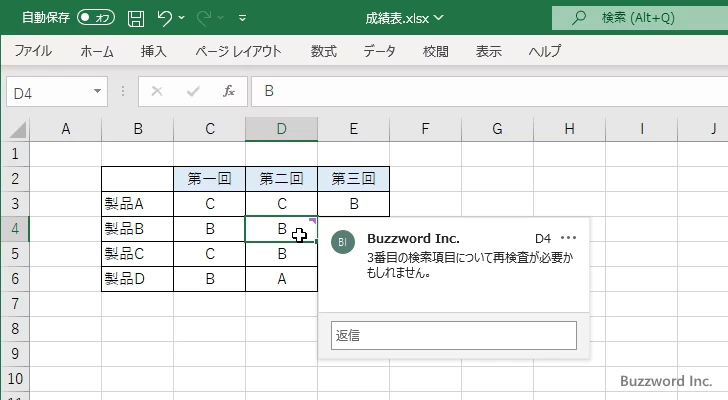The height and width of the screenshot is (400, 728).
Task: Click the formula bar cancel X icon
Action: click(156, 91)
